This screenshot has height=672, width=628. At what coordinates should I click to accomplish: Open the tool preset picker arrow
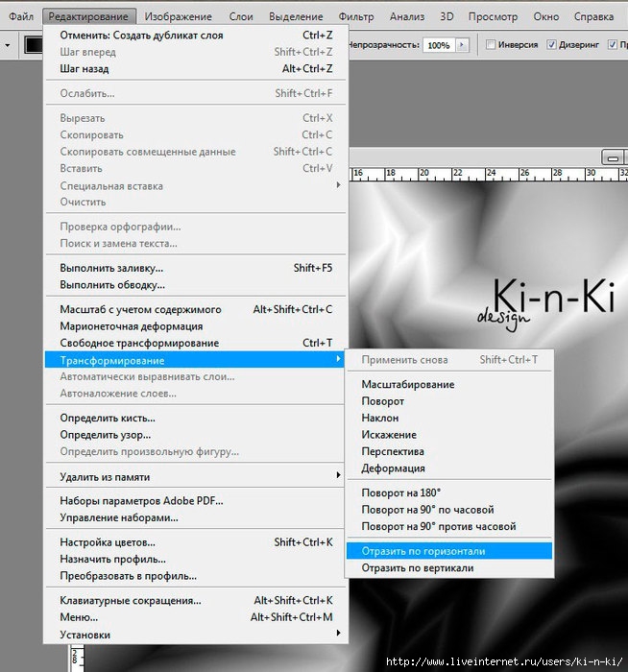tap(8, 45)
